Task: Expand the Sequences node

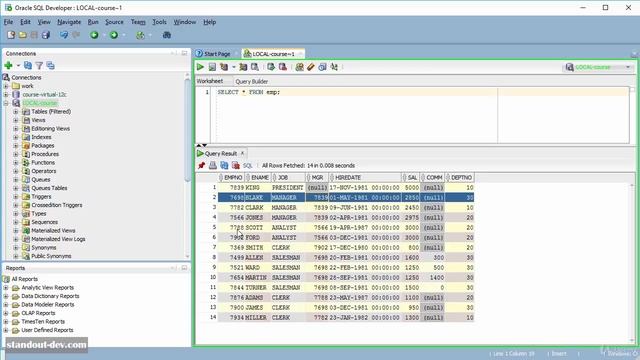Action: 16,222
